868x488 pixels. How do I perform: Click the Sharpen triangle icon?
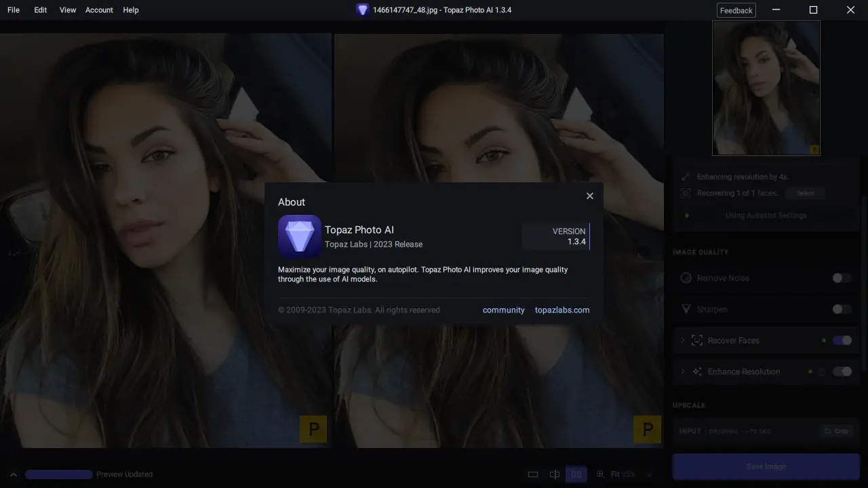point(686,309)
